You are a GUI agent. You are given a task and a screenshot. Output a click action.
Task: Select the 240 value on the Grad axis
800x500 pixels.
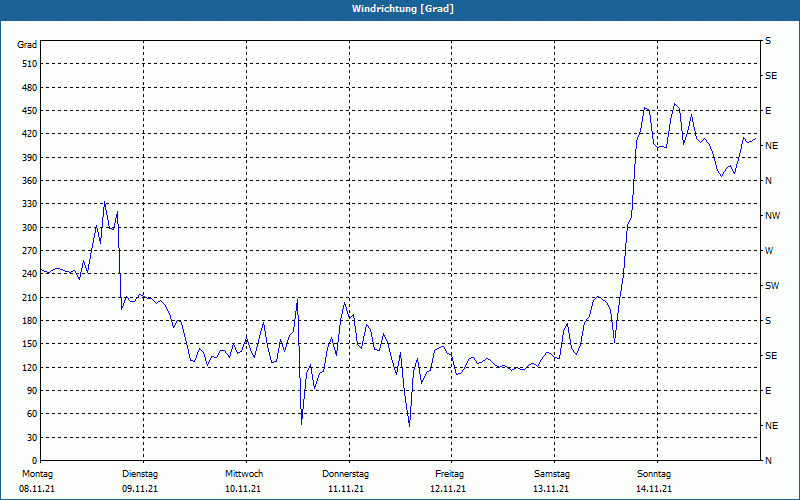pyautogui.click(x=30, y=274)
